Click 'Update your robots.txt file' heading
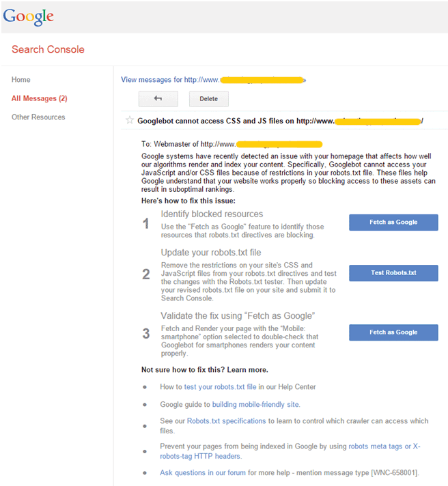Image resolution: width=448 pixels, height=486 pixels. pyautogui.click(x=211, y=253)
